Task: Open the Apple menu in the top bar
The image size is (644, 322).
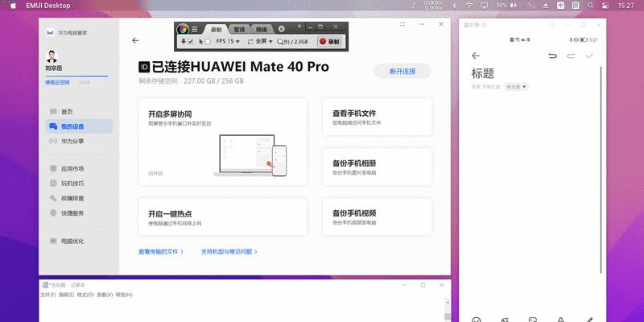Action: (13, 6)
